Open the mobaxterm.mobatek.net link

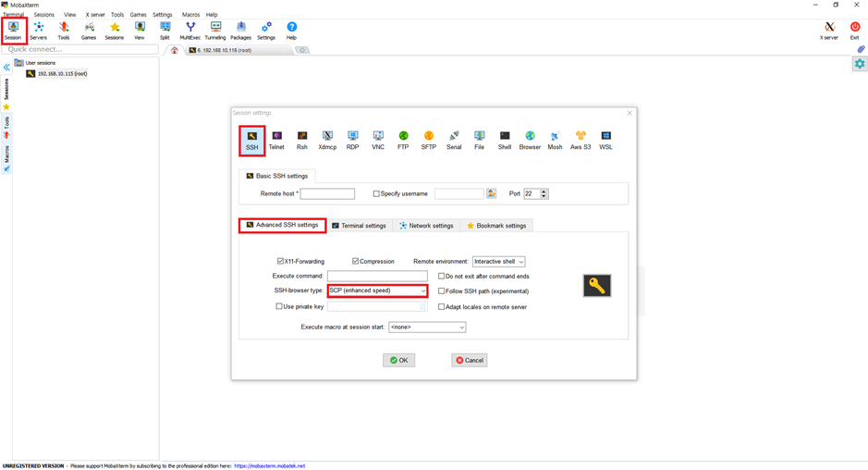point(270,466)
